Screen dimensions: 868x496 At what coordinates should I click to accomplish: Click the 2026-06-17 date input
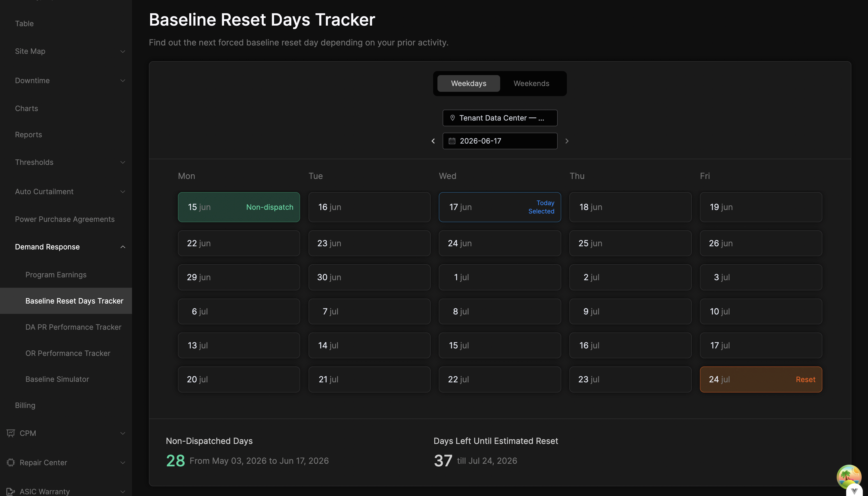point(500,141)
